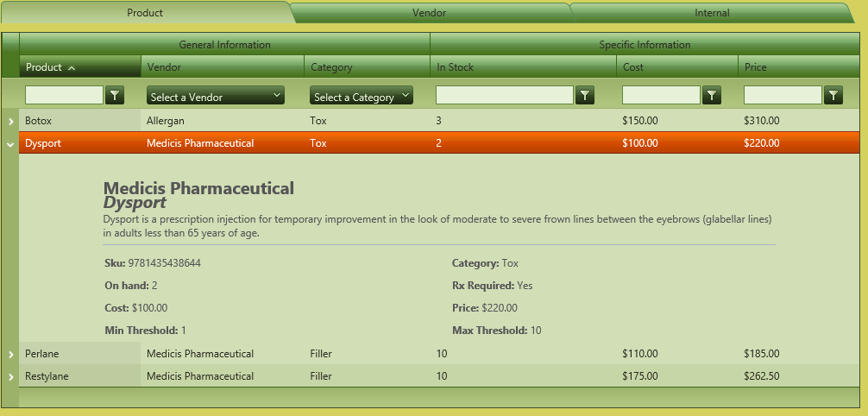
Task: Sort by the In Stock column header
Action: pyautogui.click(x=523, y=66)
